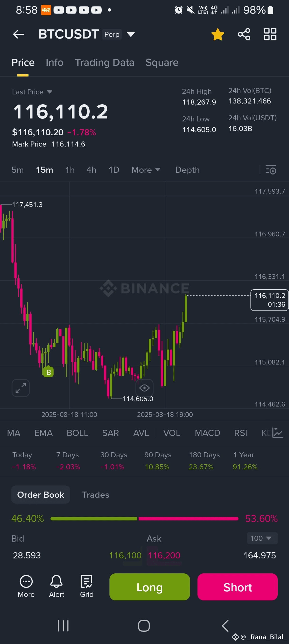Enable the RSI indicator

[x=241, y=433]
